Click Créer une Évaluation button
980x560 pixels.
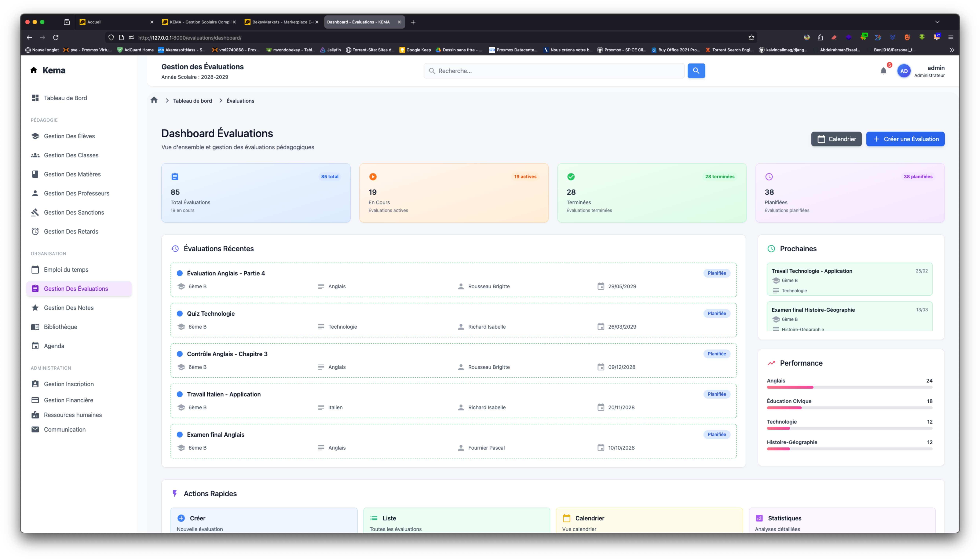tap(905, 139)
